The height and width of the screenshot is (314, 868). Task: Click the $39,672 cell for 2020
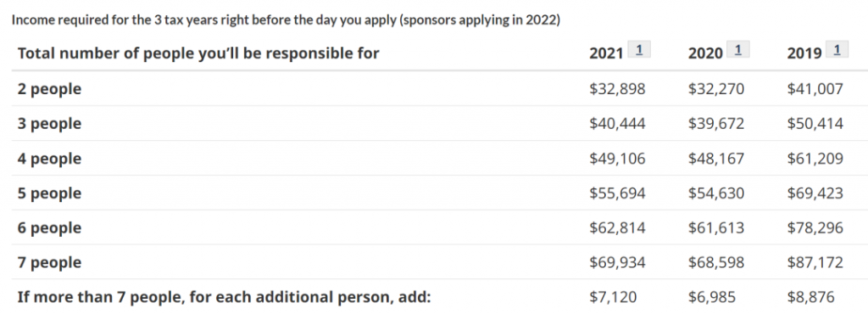(x=716, y=124)
